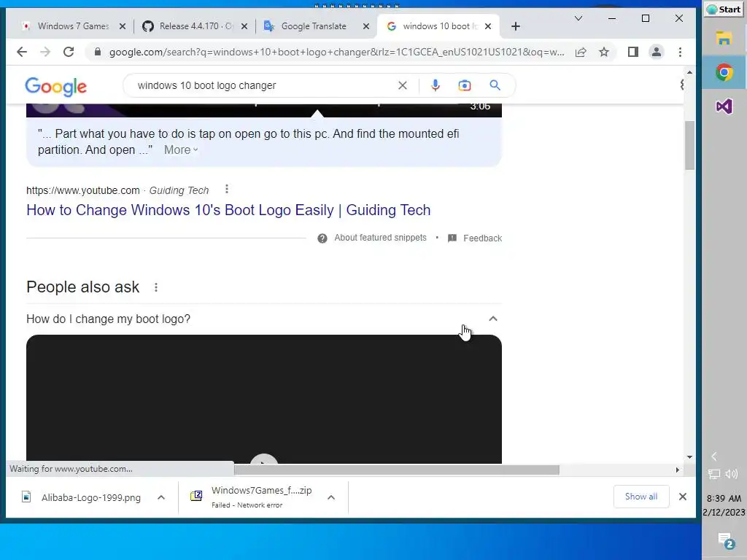Image resolution: width=747 pixels, height=560 pixels.
Task: Click the horizontal scrollbar right arrow
Action: pyautogui.click(x=678, y=470)
